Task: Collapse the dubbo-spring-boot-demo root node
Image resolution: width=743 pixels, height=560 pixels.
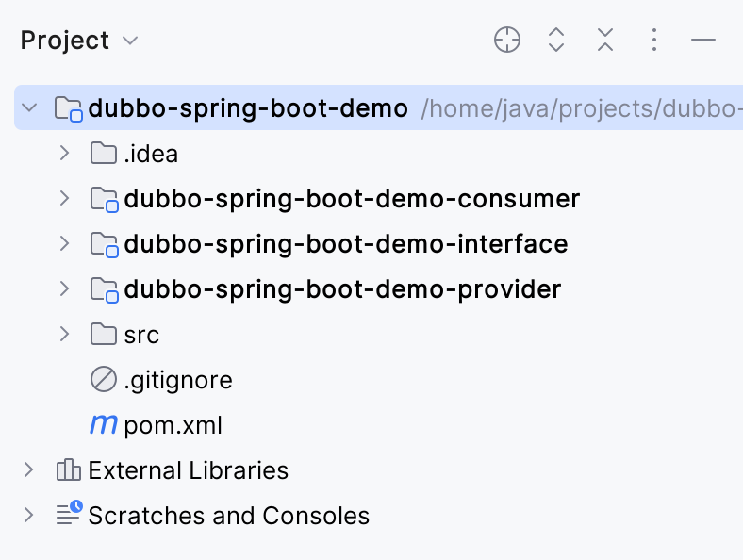Action: (x=29, y=107)
